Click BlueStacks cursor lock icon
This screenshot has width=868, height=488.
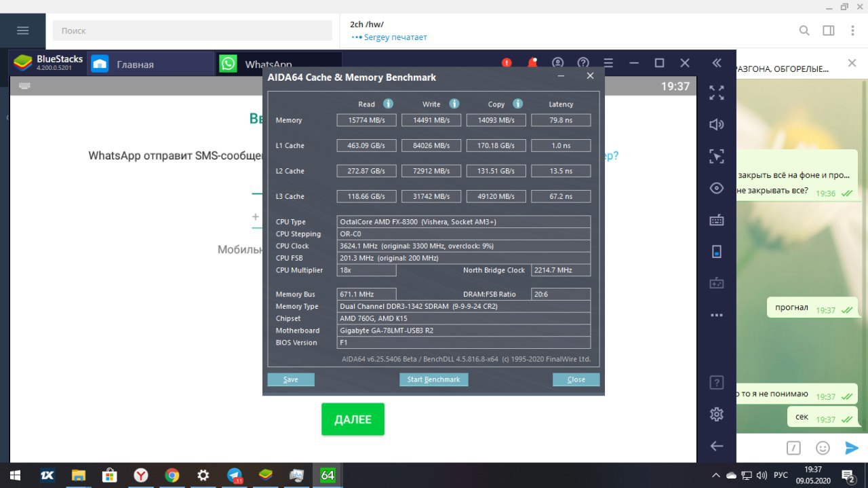(x=717, y=156)
